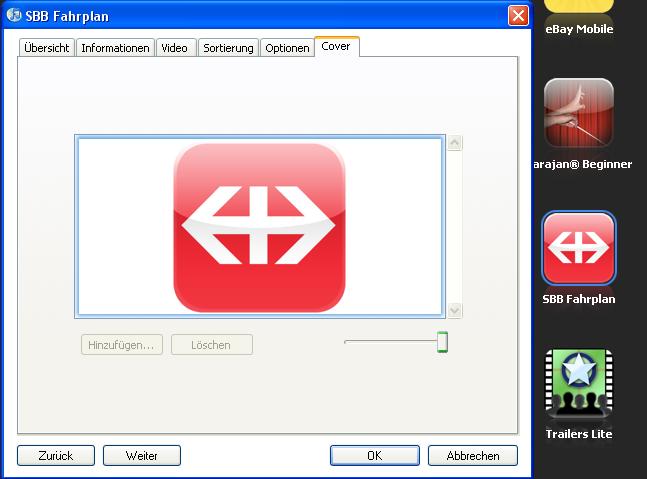Click the eBay Mobile app label
The height and width of the screenshot is (479, 647).
coord(579,29)
